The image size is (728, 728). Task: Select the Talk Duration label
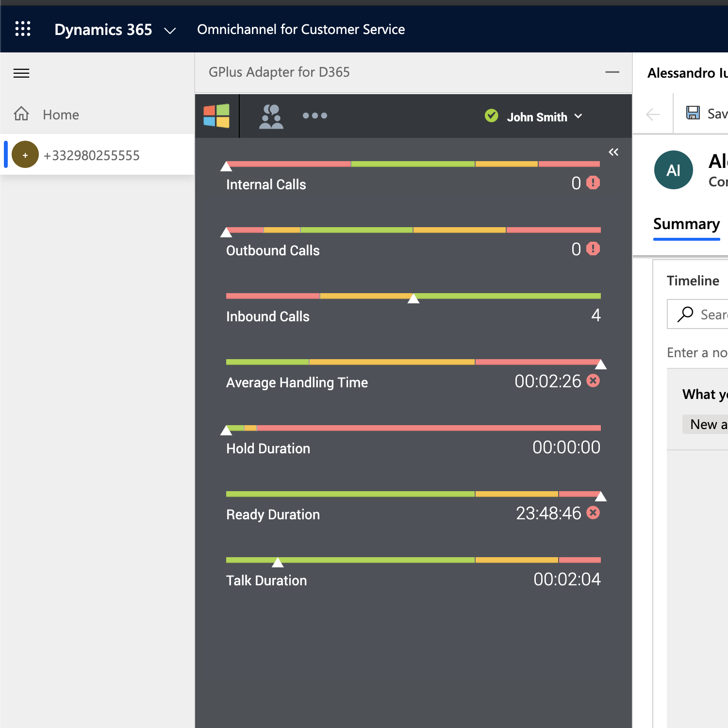point(266,580)
